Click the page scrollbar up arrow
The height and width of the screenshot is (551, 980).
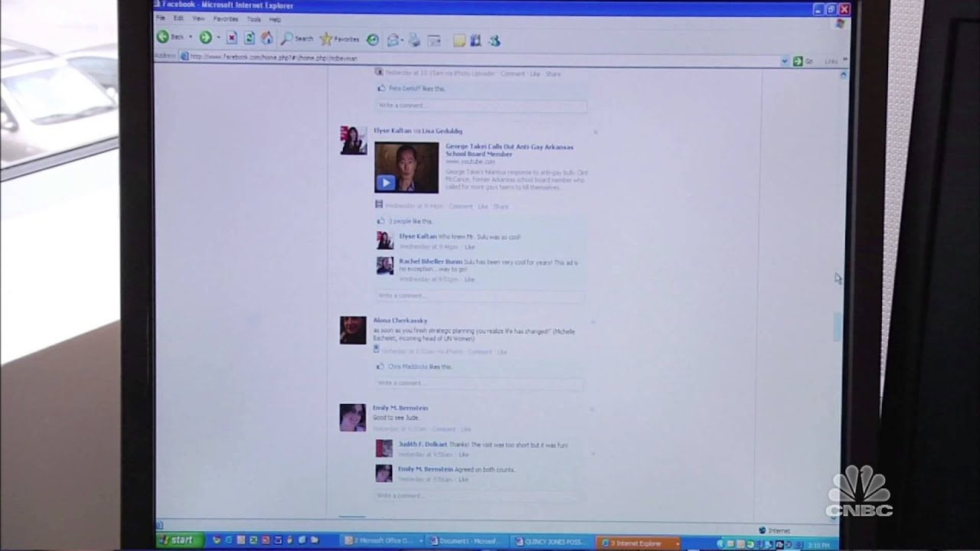coord(844,75)
